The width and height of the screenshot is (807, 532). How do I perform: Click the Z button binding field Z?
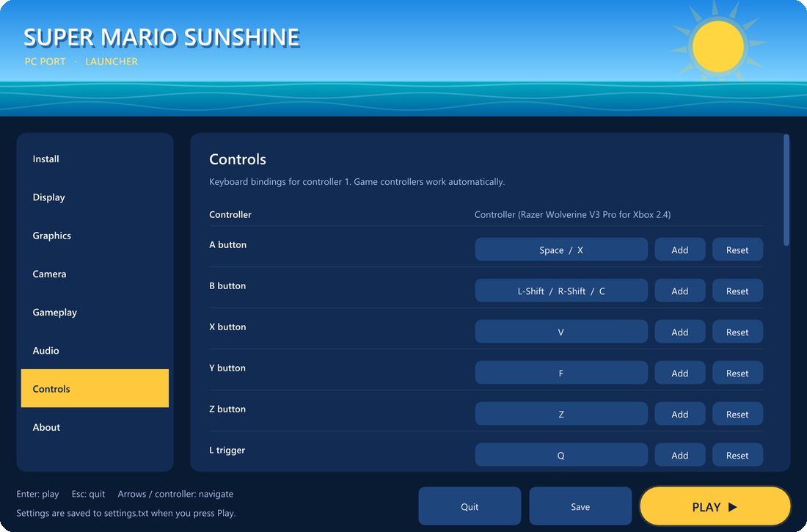tap(561, 414)
